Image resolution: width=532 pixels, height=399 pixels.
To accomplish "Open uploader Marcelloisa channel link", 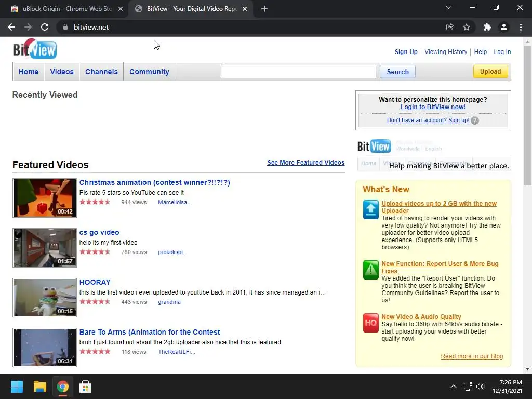I will point(175,202).
